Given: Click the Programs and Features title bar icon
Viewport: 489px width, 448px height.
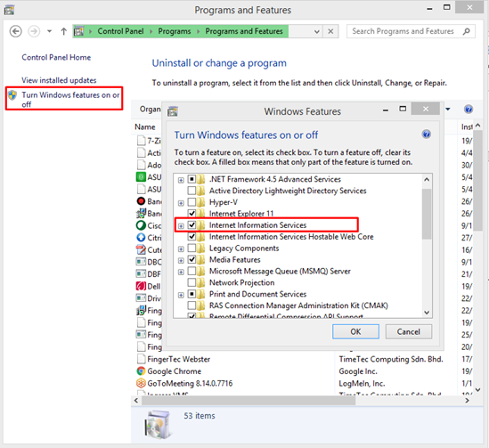Looking at the screenshot, I should pos(10,10).
